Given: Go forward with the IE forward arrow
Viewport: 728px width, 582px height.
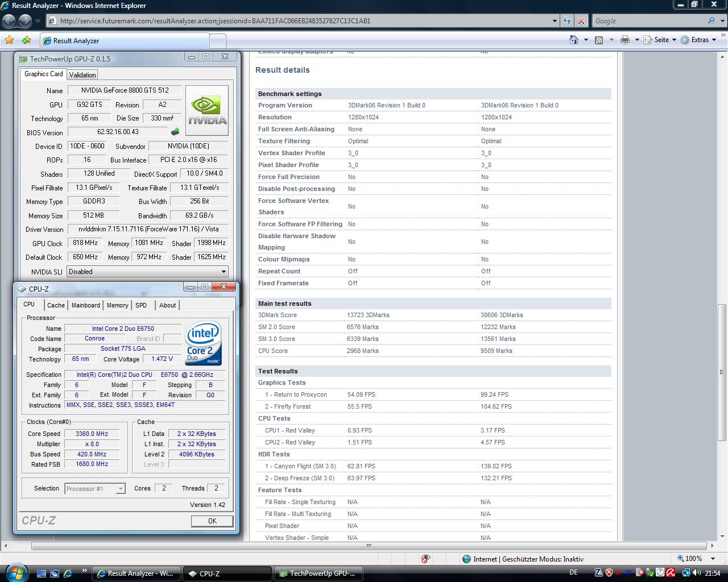Looking at the screenshot, I should (25, 21).
